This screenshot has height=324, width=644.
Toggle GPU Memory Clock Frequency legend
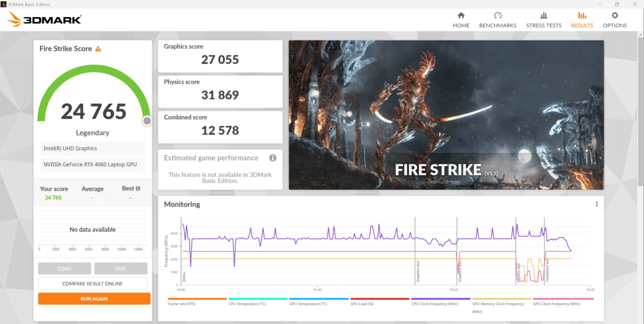tap(501, 306)
